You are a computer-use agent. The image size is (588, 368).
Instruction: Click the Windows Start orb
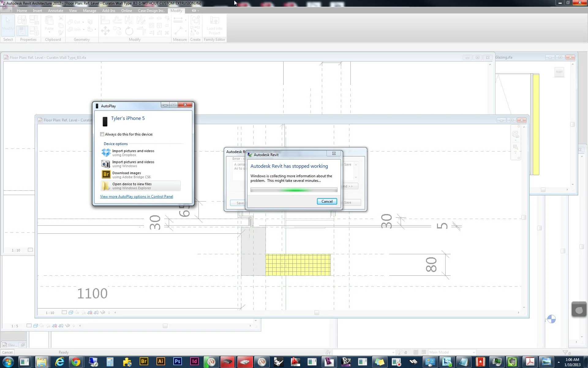(x=8, y=362)
